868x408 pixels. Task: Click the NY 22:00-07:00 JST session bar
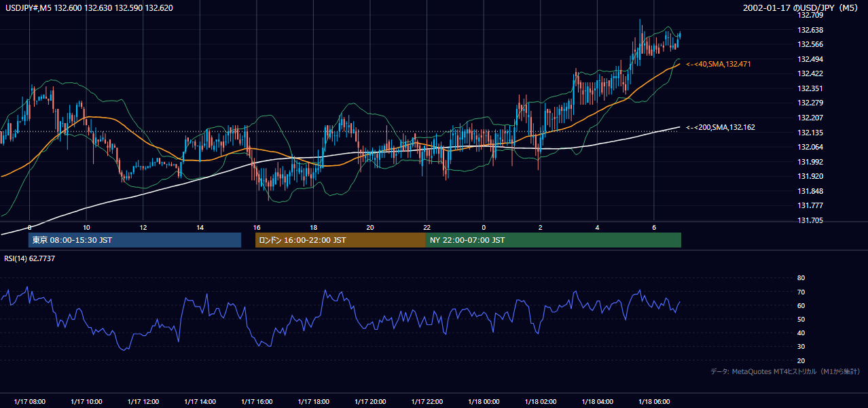click(x=554, y=240)
